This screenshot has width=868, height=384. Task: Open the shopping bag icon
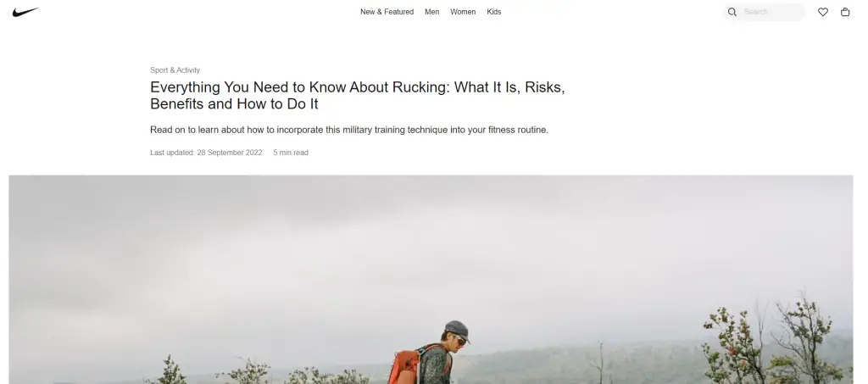pos(845,12)
